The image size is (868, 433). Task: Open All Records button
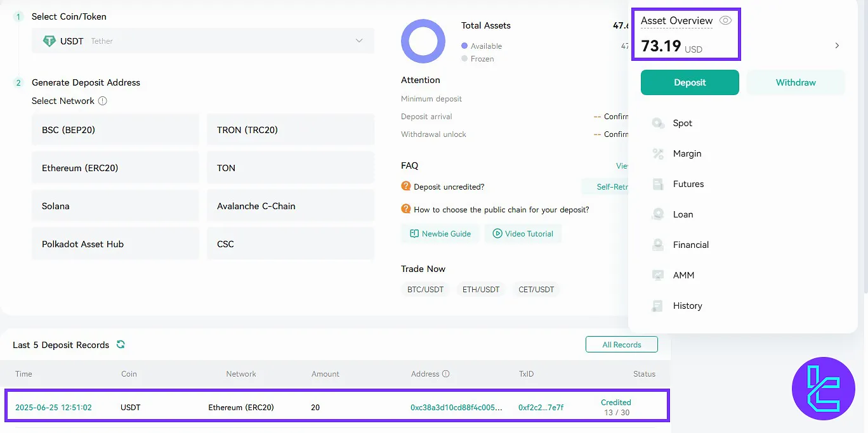click(622, 344)
